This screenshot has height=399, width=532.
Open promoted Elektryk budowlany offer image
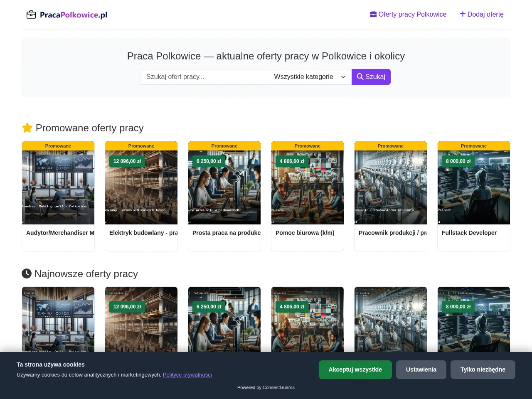tap(141, 187)
